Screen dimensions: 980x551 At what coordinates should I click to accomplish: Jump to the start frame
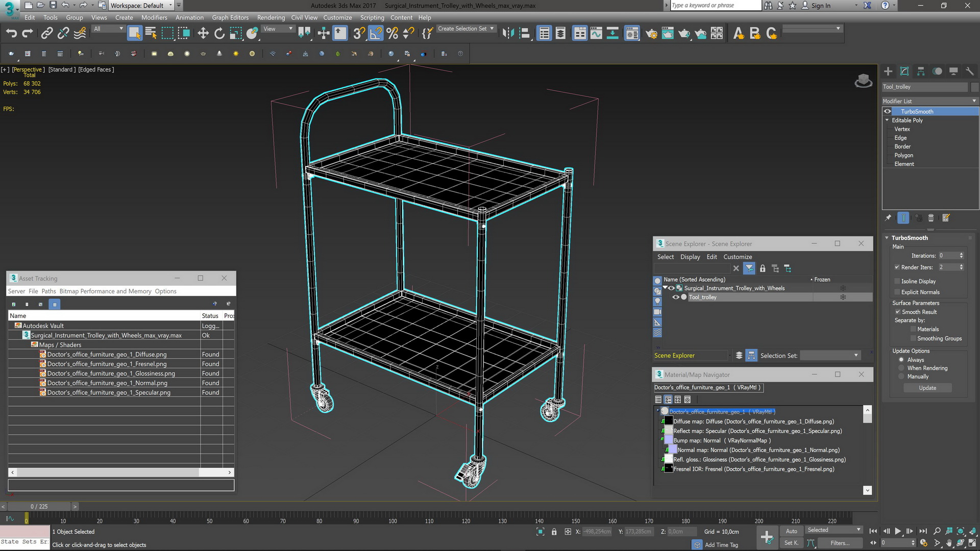click(873, 531)
